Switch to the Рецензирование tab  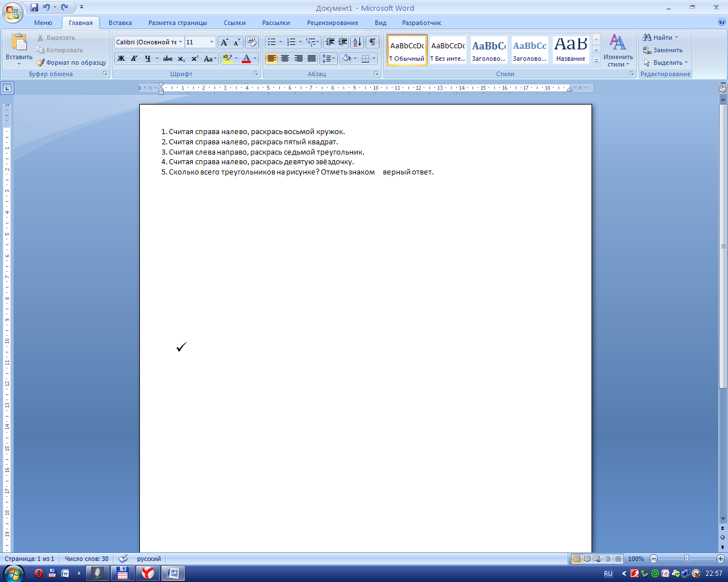point(333,23)
